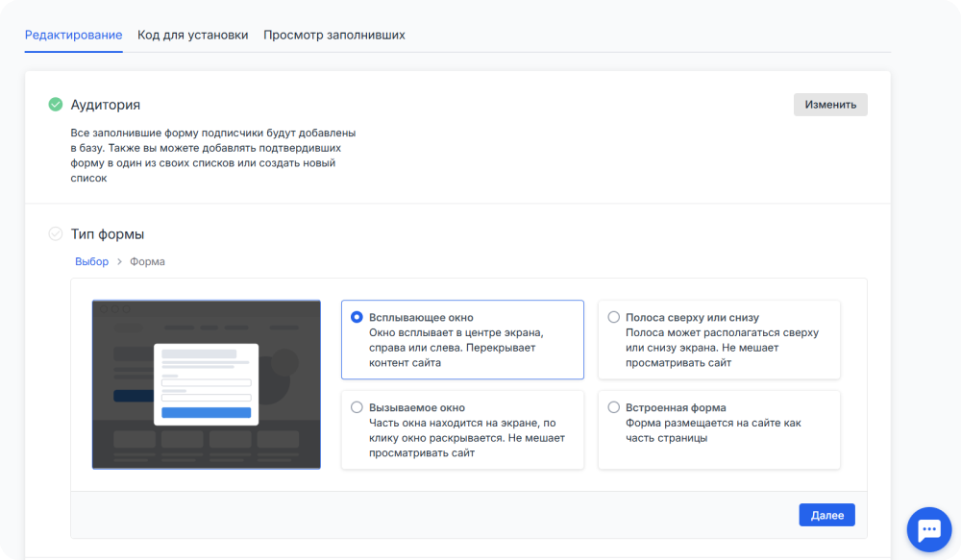Select the Вызываемое окно radio button
Viewport: 961px width, 560px height.
357,407
